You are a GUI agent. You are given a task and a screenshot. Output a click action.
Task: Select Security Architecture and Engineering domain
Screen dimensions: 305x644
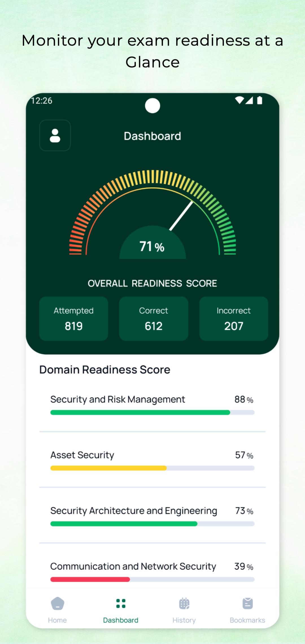tap(134, 511)
